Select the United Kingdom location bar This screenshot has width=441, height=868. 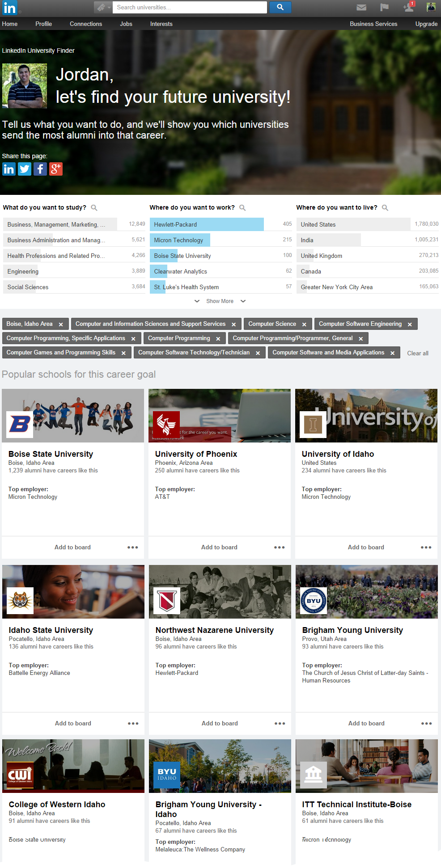368,255
